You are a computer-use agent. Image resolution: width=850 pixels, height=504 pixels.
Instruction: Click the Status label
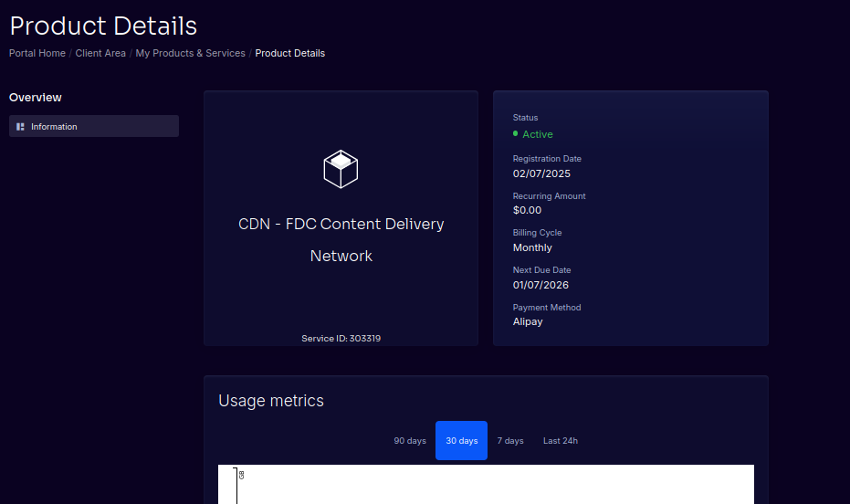525,118
